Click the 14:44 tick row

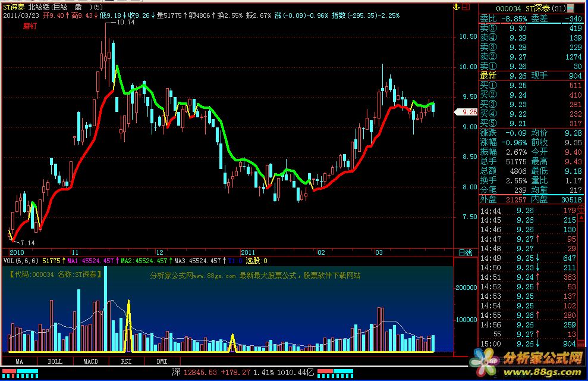click(x=528, y=211)
